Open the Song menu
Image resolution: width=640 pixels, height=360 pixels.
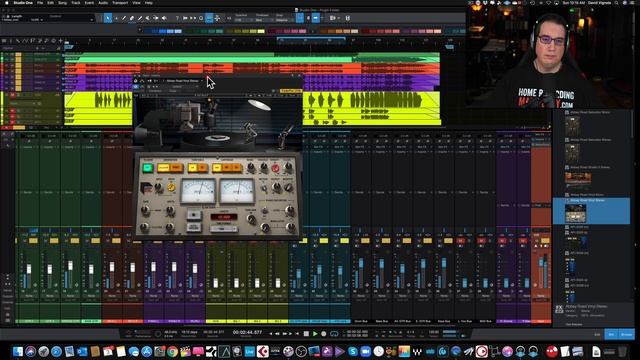[62, 3]
